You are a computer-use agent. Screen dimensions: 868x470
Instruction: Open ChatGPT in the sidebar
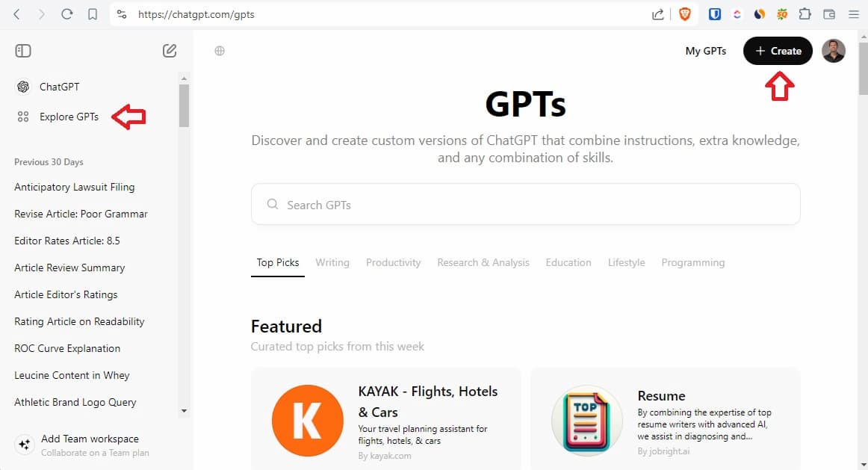tap(59, 87)
